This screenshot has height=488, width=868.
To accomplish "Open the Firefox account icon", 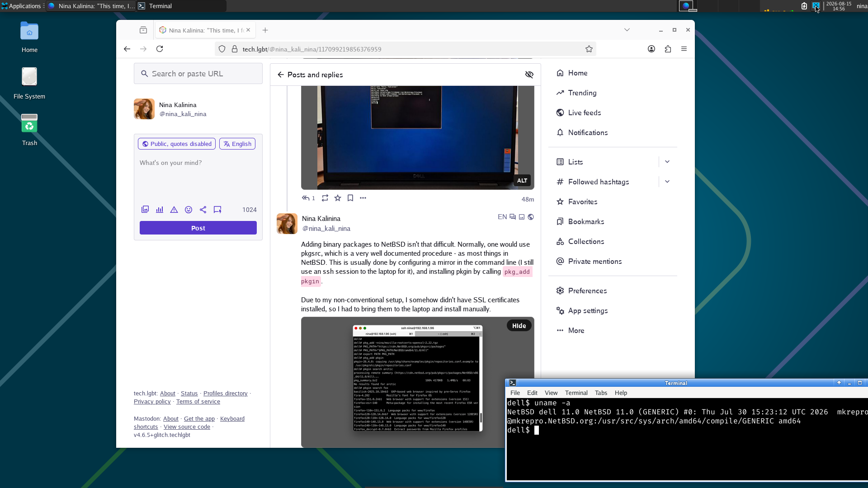I will [651, 49].
